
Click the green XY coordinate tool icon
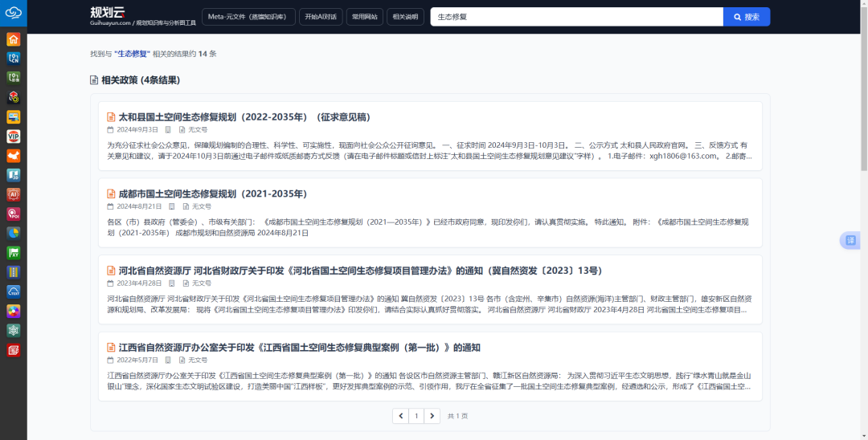click(13, 252)
